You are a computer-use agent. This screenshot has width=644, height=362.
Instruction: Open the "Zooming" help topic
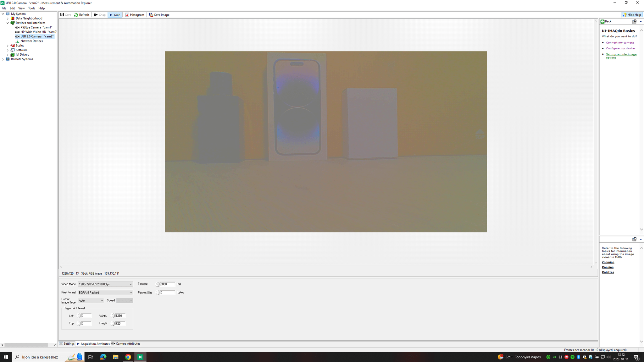pos(608,262)
